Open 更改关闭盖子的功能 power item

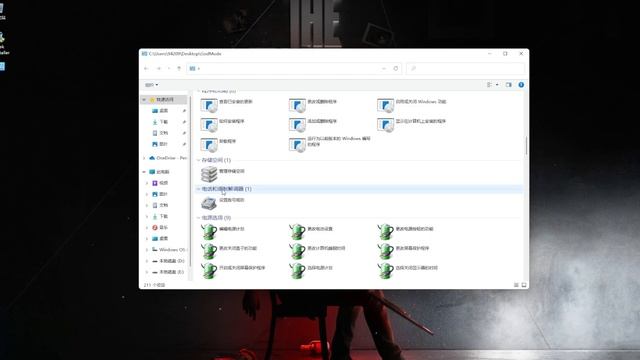[x=229, y=251]
